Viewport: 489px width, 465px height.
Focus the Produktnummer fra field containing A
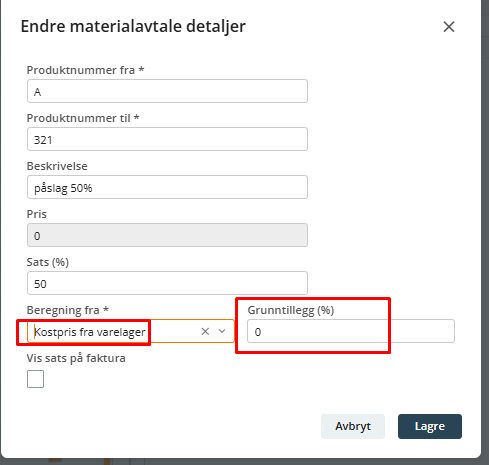[167, 91]
